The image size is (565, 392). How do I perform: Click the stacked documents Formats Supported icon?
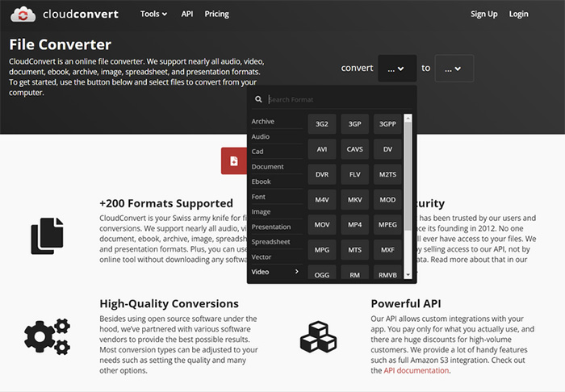click(47, 236)
